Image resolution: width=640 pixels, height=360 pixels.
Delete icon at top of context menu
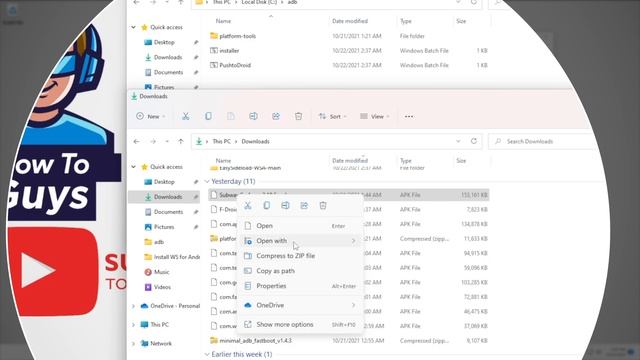pyautogui.click(x=323, y=205)
